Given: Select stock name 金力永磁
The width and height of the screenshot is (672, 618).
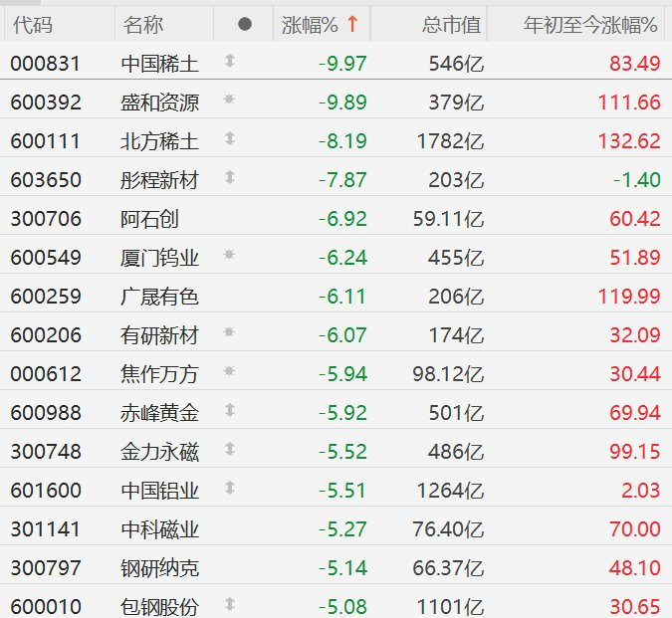Looking at the screenshot, I should tap(160, 452).
